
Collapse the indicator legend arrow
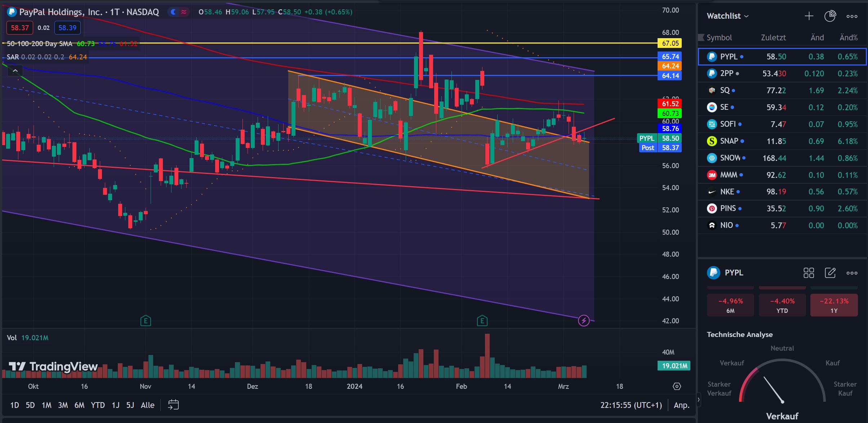(15, 71)
